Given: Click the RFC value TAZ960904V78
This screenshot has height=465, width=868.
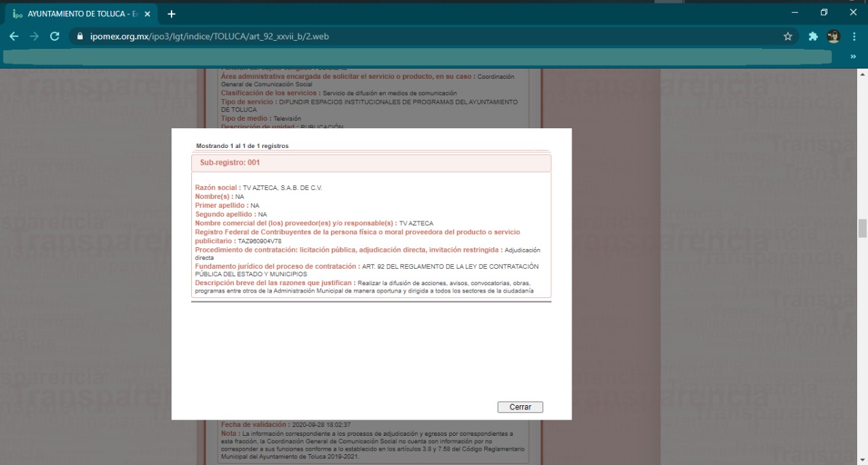Looking at the screenshot, I should 259,241.
